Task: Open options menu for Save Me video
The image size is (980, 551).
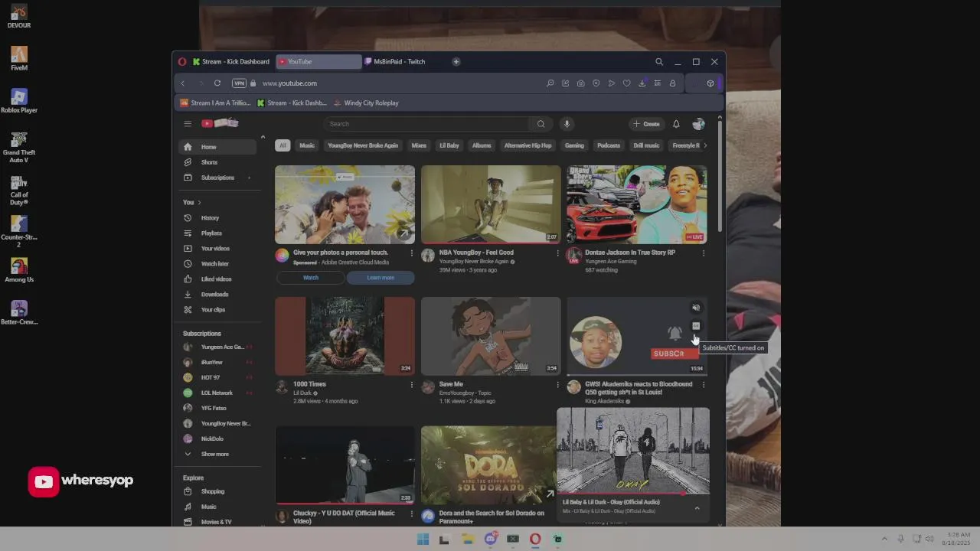Action: [x=557, y=385]
